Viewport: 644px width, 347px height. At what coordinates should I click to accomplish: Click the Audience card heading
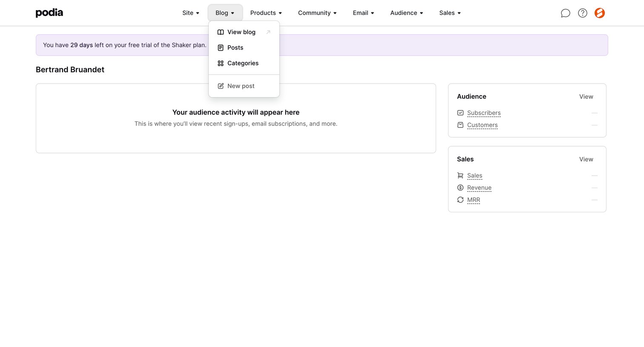coord(471,97)
